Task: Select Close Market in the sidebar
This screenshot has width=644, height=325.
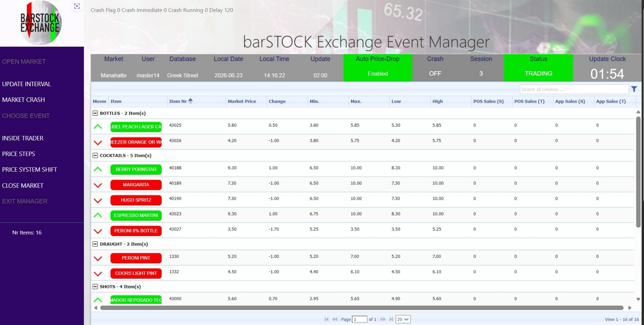Action: (x=23, y=186)
